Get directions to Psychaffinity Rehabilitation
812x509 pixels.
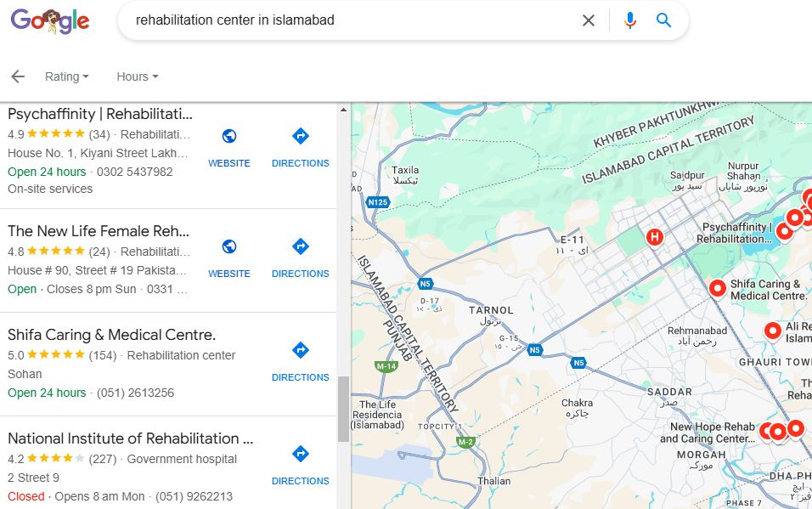[x=300, y=136]
